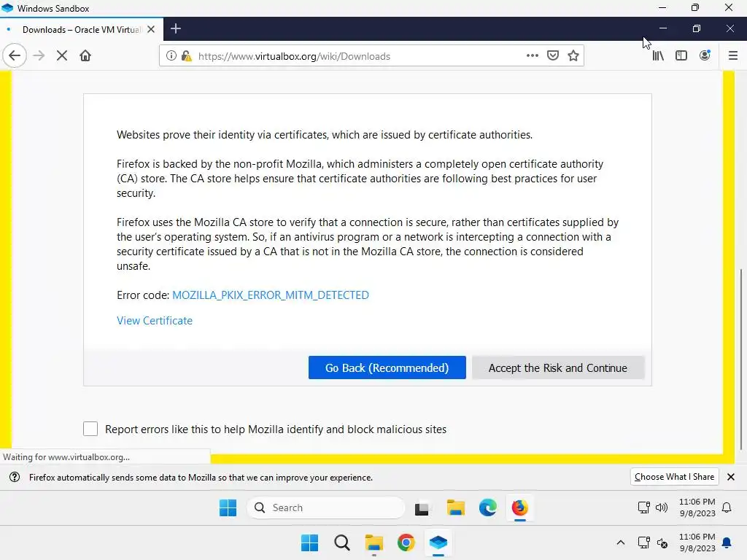Click Go Back (Recommended) button
747x560 pixels.
click(x=387, y=367)
